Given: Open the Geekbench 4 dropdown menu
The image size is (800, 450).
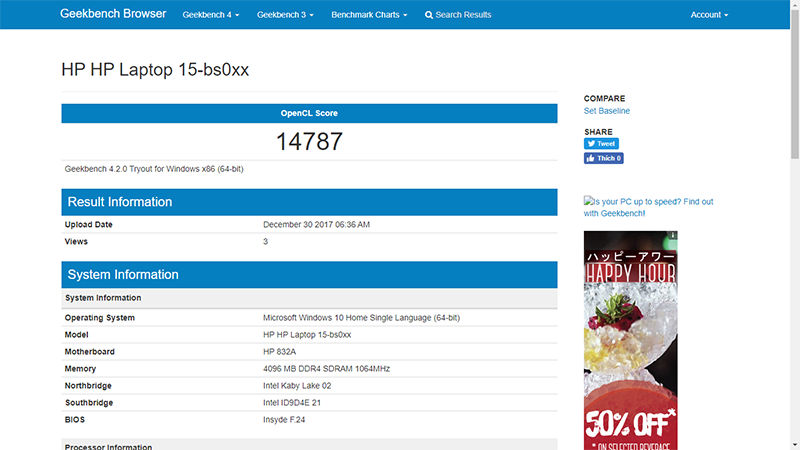Looking at the screenshot, I should point(211,15).
